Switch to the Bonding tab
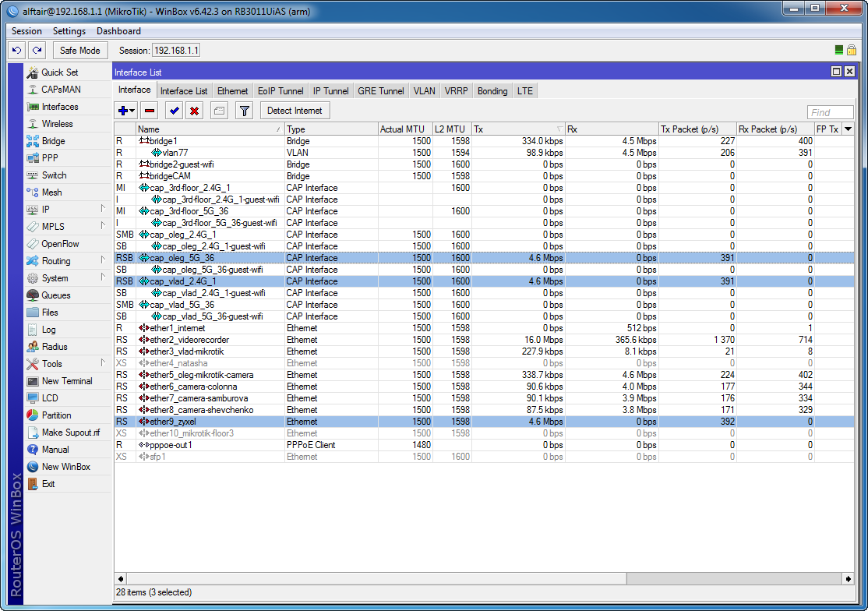This screenshot has height=611, width=868. [492, 90]
